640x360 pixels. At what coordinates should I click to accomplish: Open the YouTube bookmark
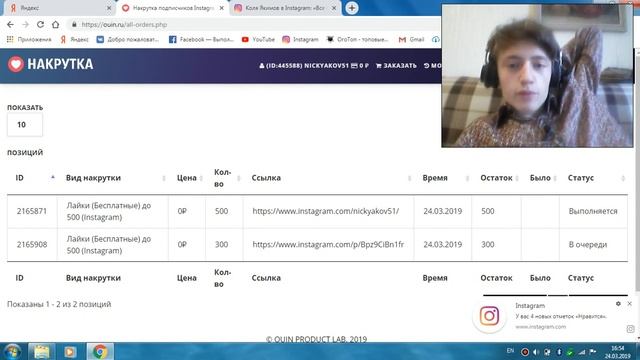(x=258, y=40)
